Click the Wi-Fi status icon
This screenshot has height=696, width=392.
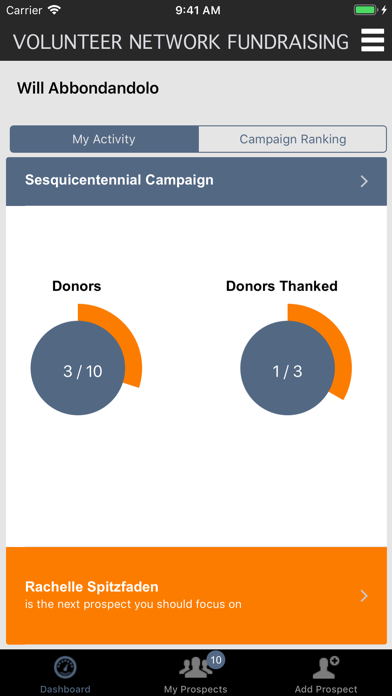click(54, 10)
